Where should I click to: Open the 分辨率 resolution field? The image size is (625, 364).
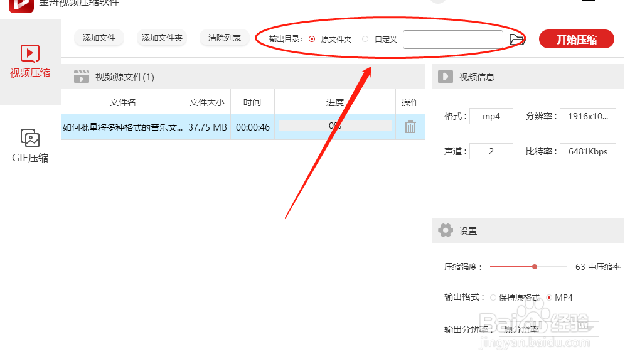587,115
